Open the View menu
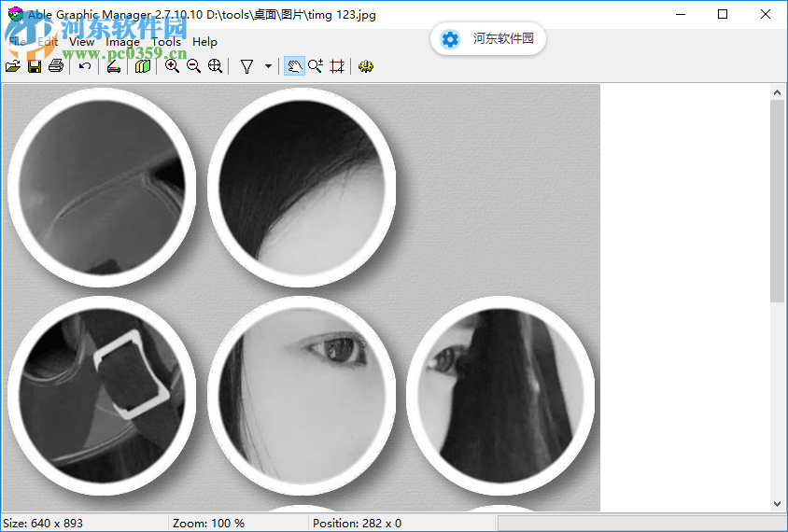Image resolution: width=788 pixels, height=532 pixels. 82,42
